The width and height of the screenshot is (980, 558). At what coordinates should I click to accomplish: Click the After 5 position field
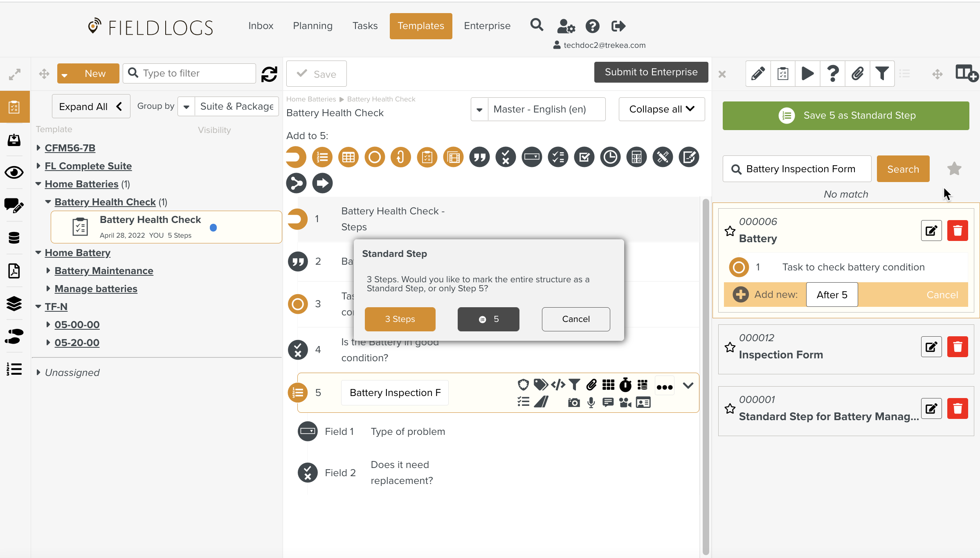pyautogui.click(x=832, y=295)
